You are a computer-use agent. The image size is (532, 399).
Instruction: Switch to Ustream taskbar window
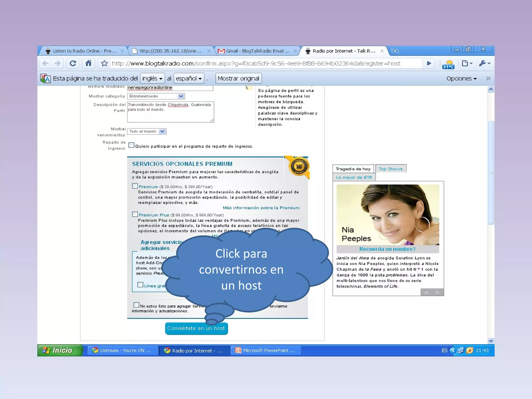[x=122, y=350]
